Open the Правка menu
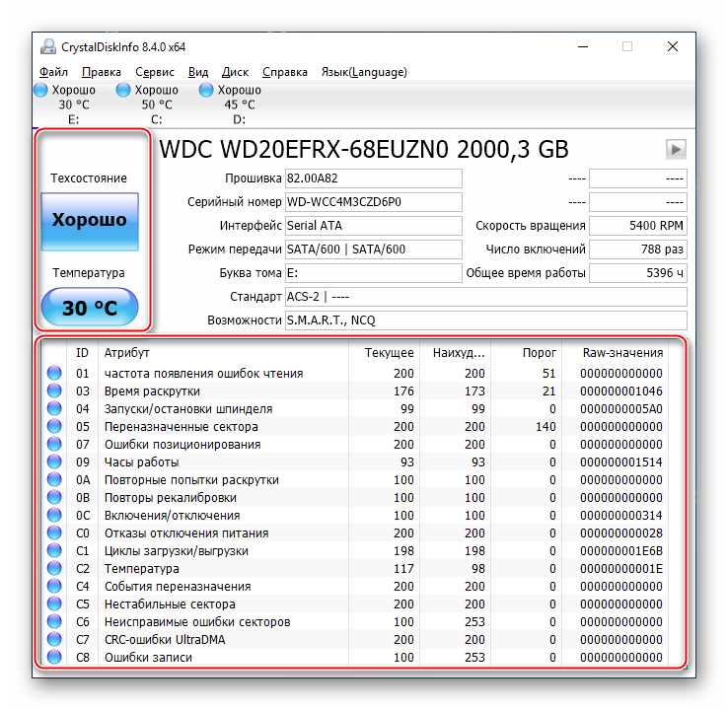Image resolution: width=728 pixels, height=710 pixels. coord(102,72)
